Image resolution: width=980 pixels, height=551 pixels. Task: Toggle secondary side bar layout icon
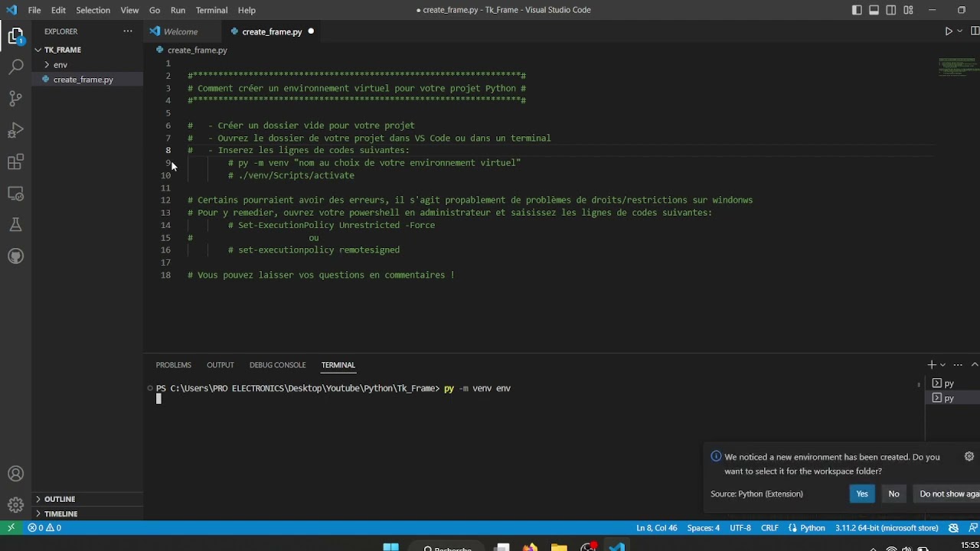(891, 10)
